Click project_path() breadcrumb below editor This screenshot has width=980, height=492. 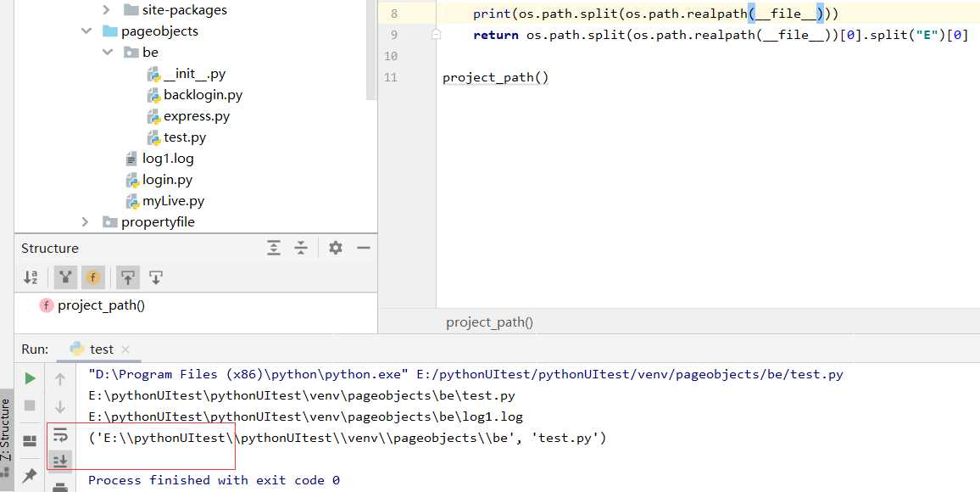tap(489, 322)
